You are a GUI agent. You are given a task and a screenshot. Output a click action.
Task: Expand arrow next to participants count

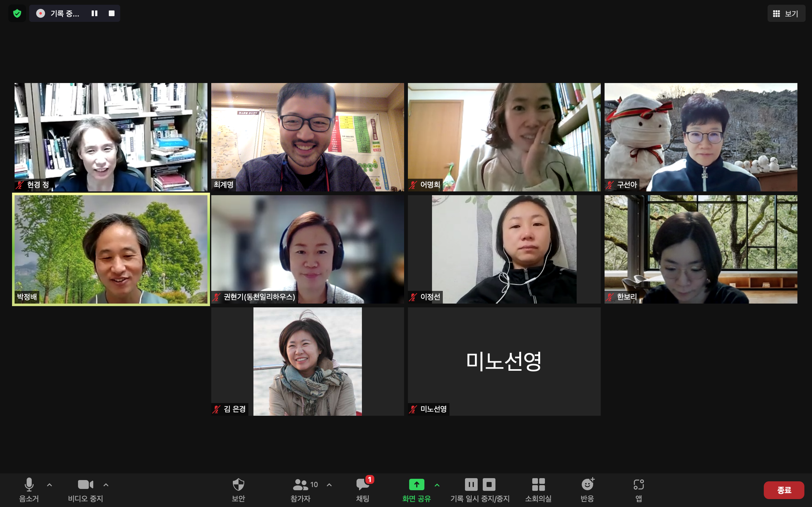click(329, 485)
